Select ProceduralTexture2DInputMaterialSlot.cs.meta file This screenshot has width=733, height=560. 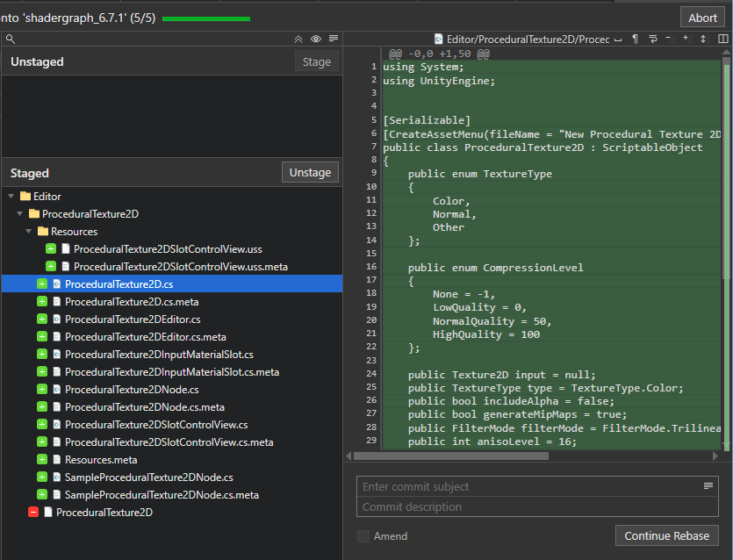[x=172, y=371]
